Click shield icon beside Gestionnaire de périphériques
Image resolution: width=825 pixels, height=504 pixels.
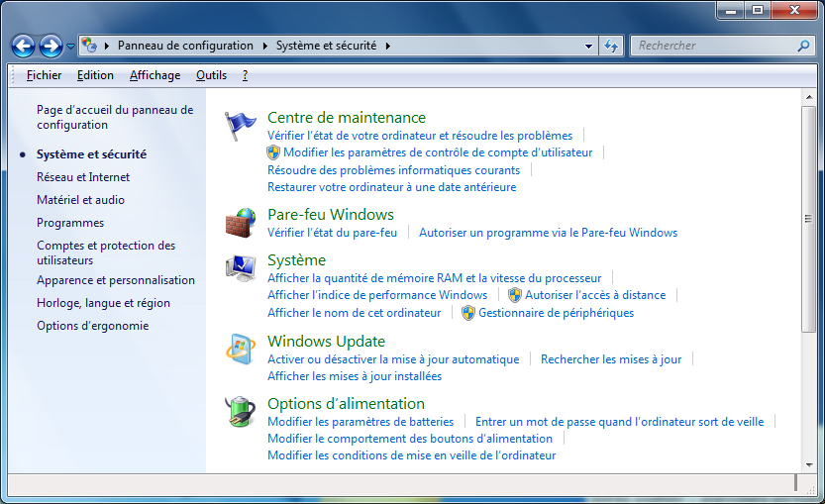tap(468, 313)
